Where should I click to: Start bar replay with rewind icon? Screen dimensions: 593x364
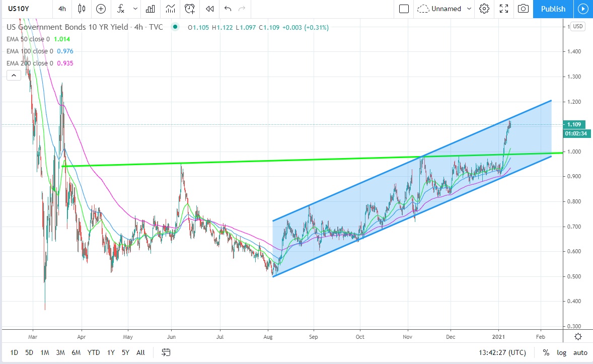point(210,9)
